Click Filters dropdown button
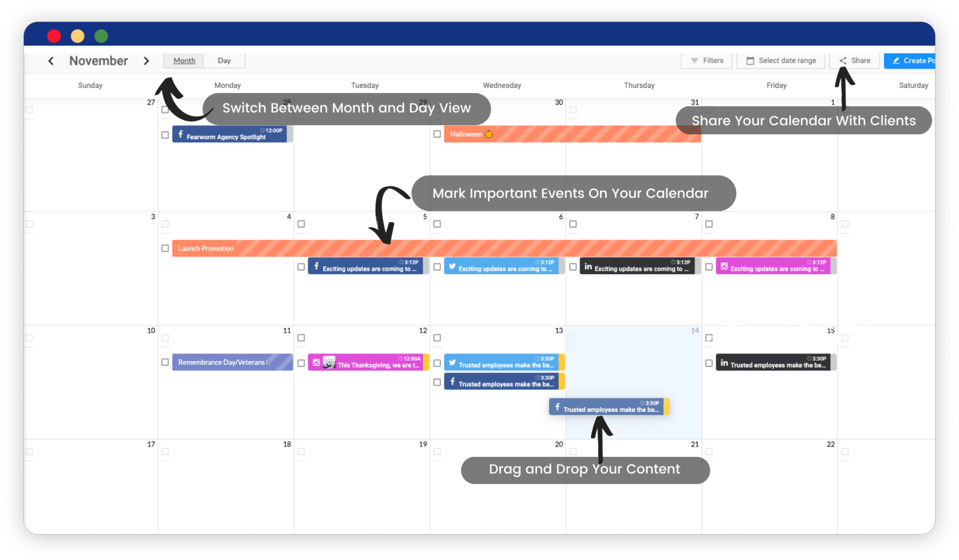The width and height of the screenshot is (959, 560). tap(708, 60)
